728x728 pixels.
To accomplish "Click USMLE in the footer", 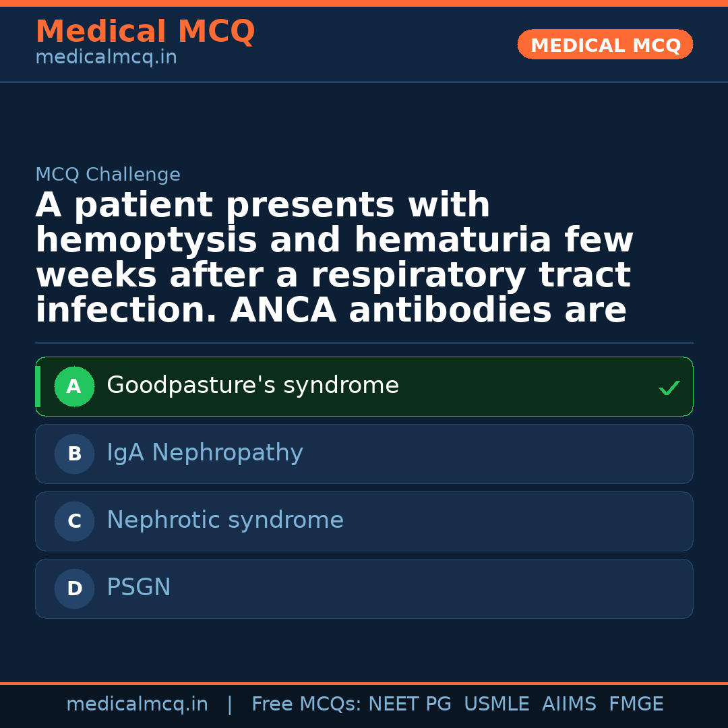I will (496, 704).
